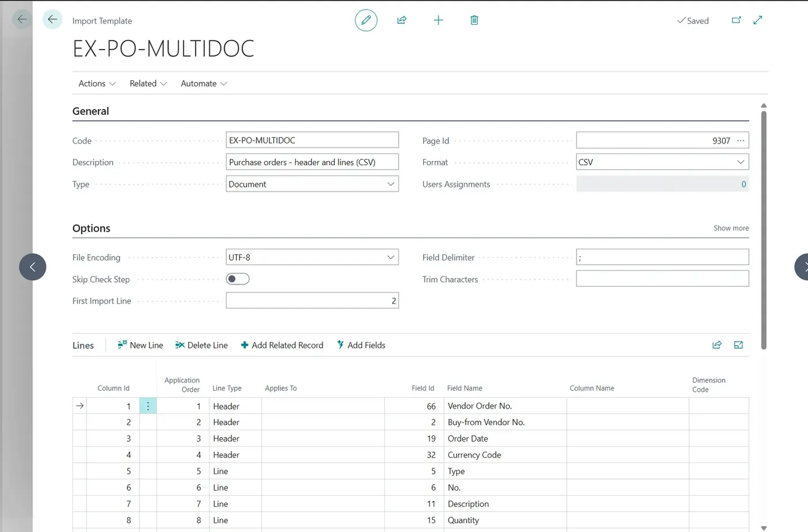Click New Line in Lines toolbar

coord(140,345)
